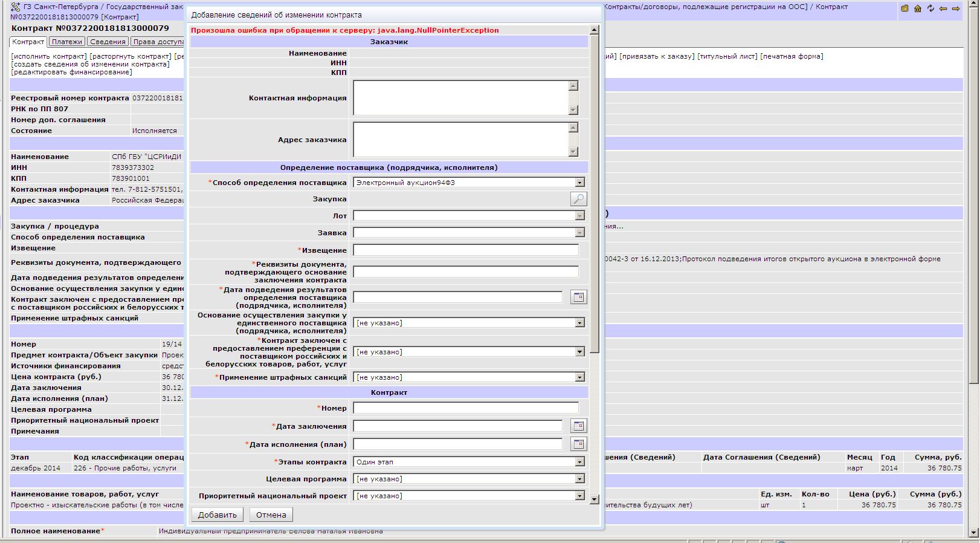The image size is (980, 543).
Task: Click the [редактировать финансирование] link
Action: [71, 72]
